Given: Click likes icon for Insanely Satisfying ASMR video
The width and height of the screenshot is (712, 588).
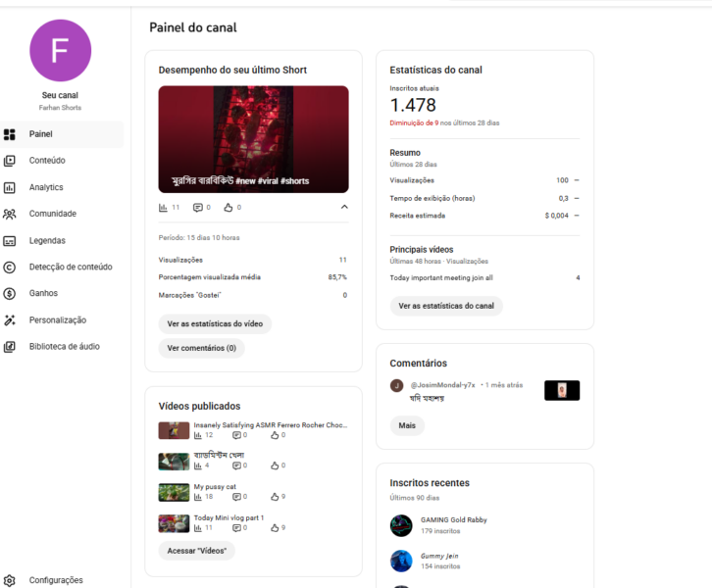Looking at the screenshot, I should click(x=275, y=435).
